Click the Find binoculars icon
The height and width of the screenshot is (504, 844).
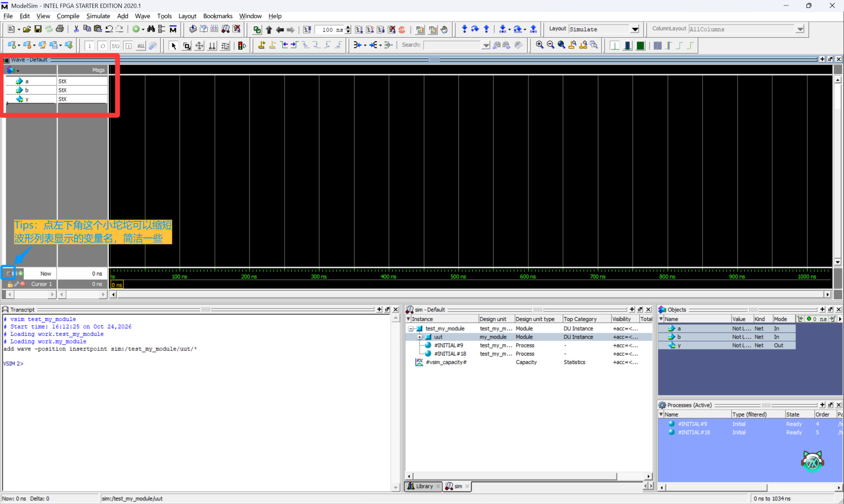[151, 29]
